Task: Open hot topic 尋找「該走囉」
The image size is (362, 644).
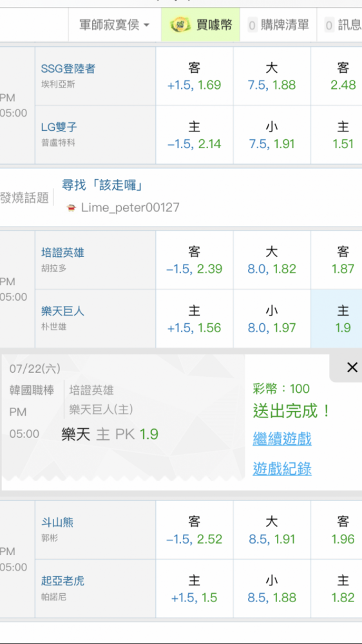Action: (x=102, y=185)
